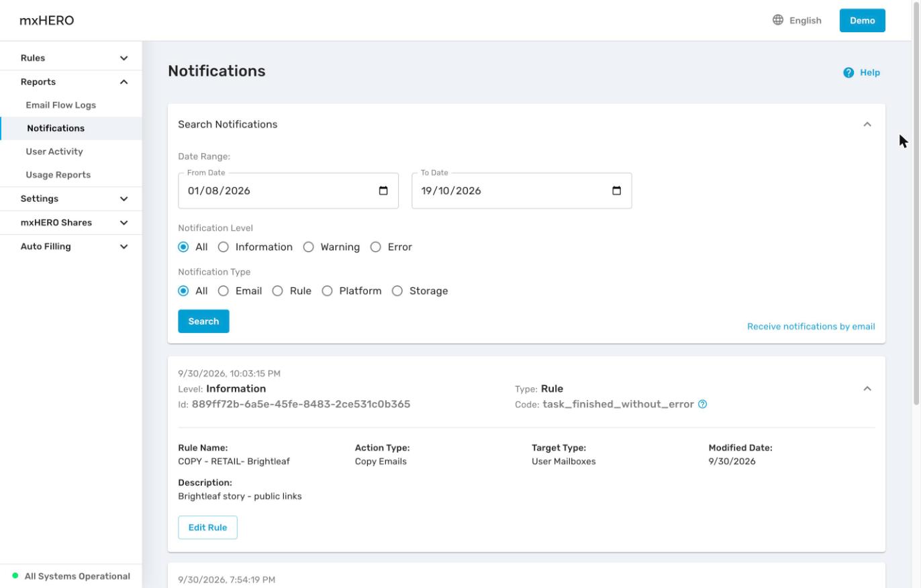The width and height of the screenshot is (921, 588).
Task: Click the notification Id 889ff72b-6a5e-45fe-8483-2ce531c0b365
Action: [x=301, y=404]
